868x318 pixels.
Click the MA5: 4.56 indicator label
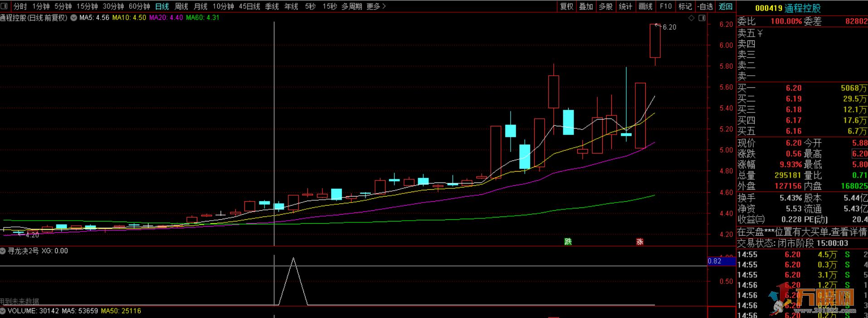[x=94, y=18]
